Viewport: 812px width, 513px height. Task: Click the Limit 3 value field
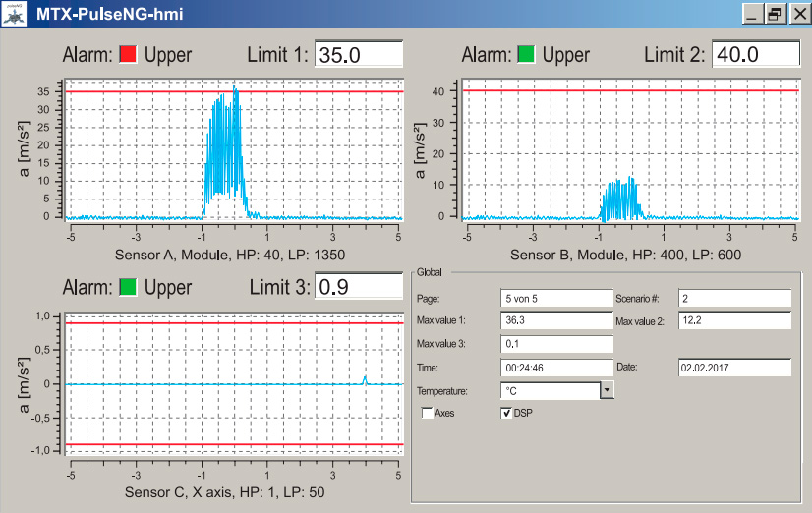click(359, 288)
